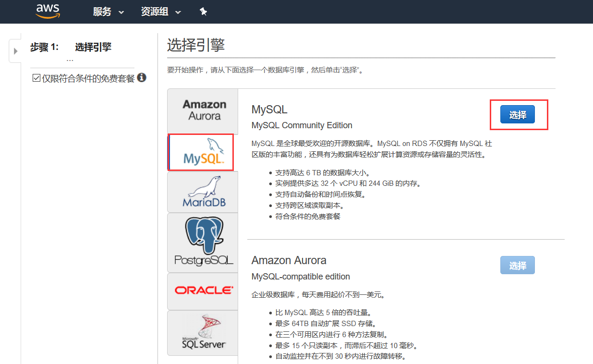Click the 支持跨区域读取副本 bullet

pyautogui.click(x=310, y=206)
